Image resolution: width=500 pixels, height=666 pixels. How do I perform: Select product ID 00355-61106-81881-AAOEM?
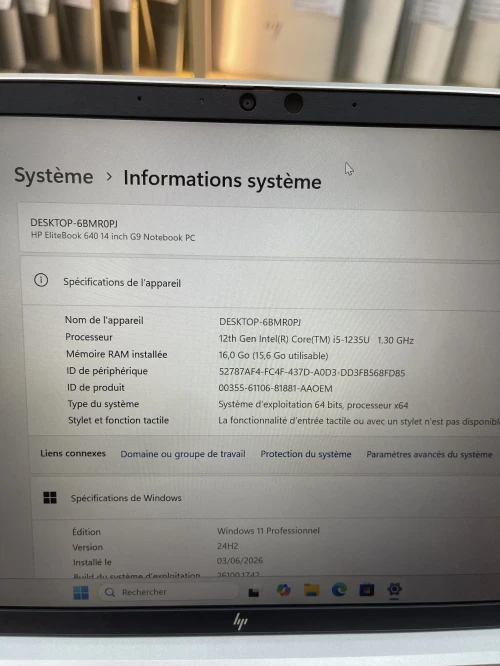(275, 388)
